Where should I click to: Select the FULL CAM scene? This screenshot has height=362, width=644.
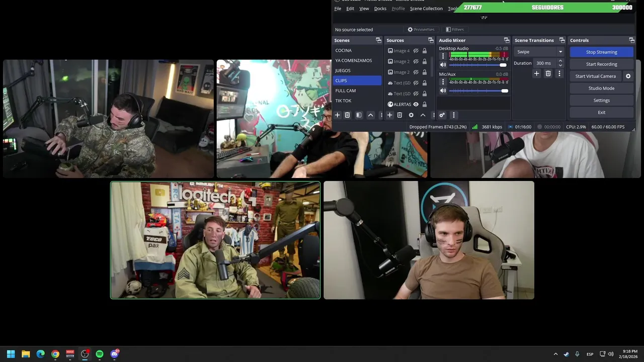(357, 90)
